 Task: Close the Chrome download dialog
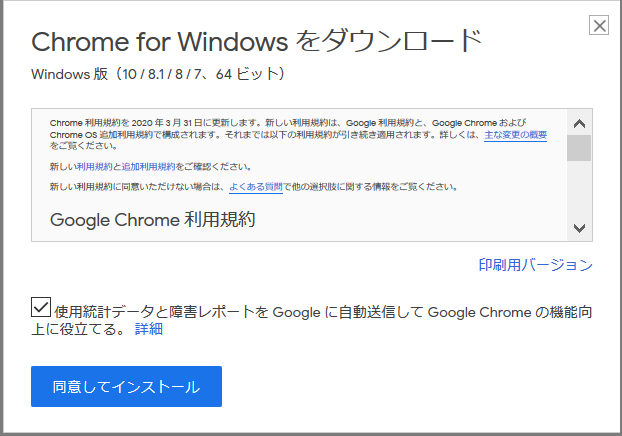pyautogui.click(x=599, y=26)
